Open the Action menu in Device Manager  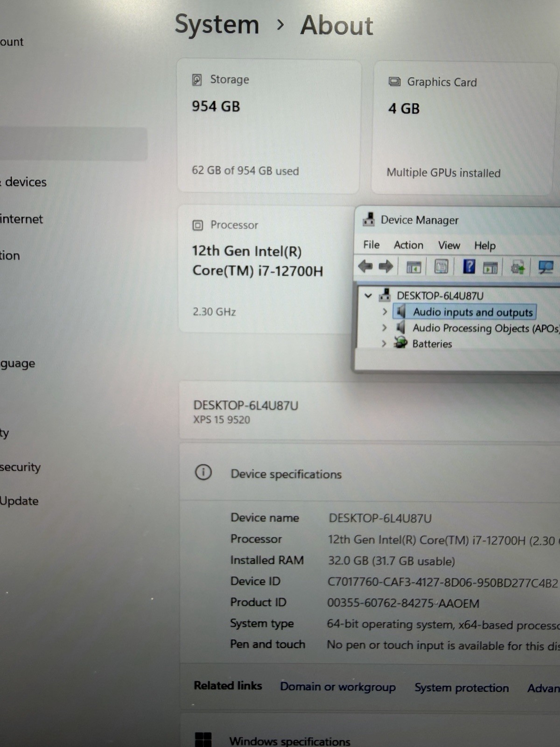(x=408, y=245)
